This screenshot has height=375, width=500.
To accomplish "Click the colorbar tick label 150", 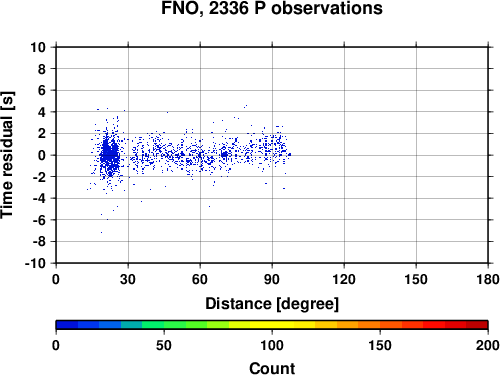I will tap(380, 345).
